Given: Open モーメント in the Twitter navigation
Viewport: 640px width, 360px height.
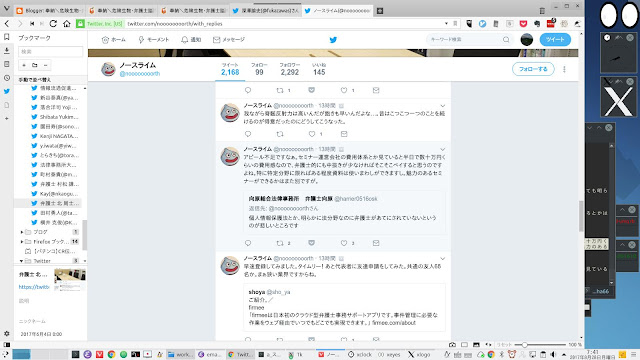Looking at the screenshot, I should click(x=153, y=40).
